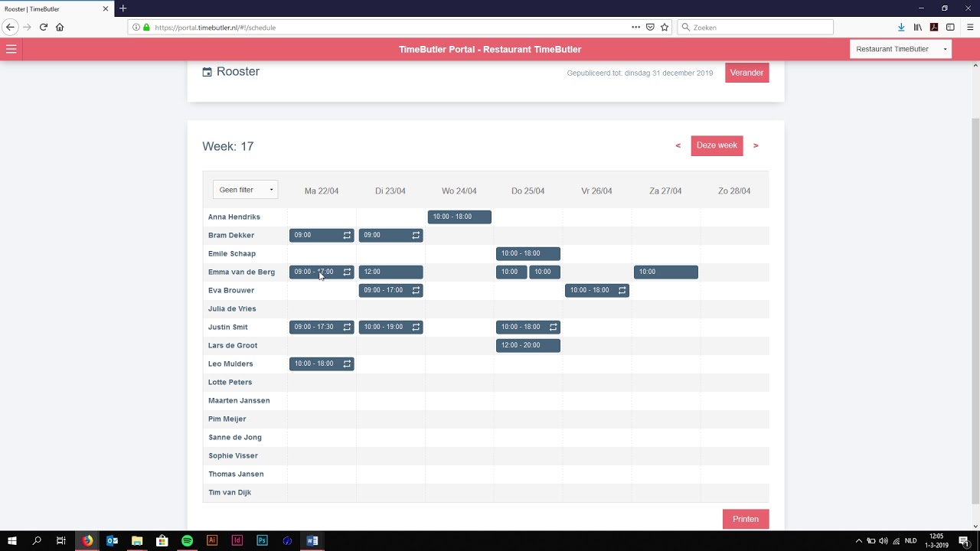Click repeat icon on Emma van de Berg's Monday shift
Viewport: 980px width, 551px height.
point(347,272)
